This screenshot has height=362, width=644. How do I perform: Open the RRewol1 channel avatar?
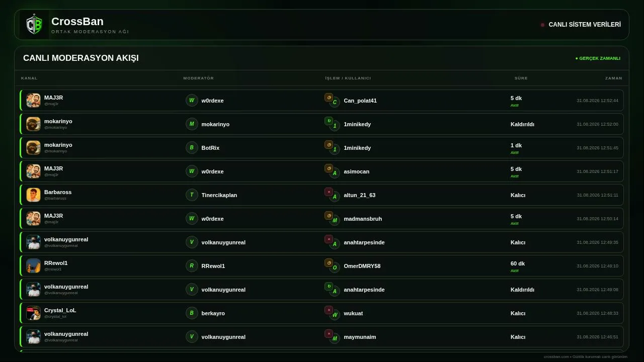click(x=33, y=266)
